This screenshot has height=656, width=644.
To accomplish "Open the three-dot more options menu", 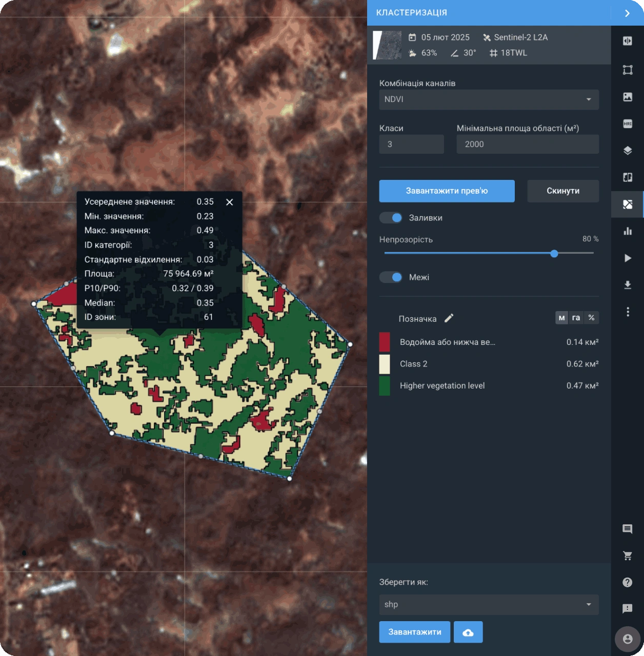I will (628, 312).
